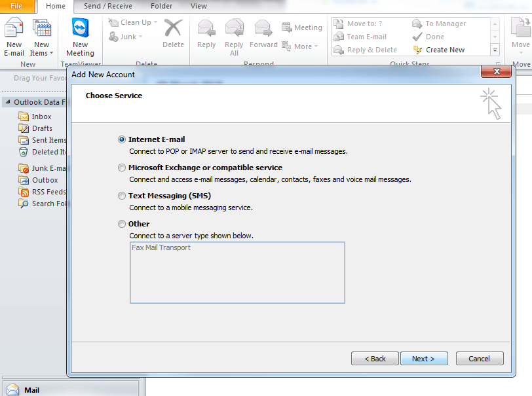Viewport: 532px width, 396px height.
Task: Select the Internet E-mail radio button
Action: (122, 139)
